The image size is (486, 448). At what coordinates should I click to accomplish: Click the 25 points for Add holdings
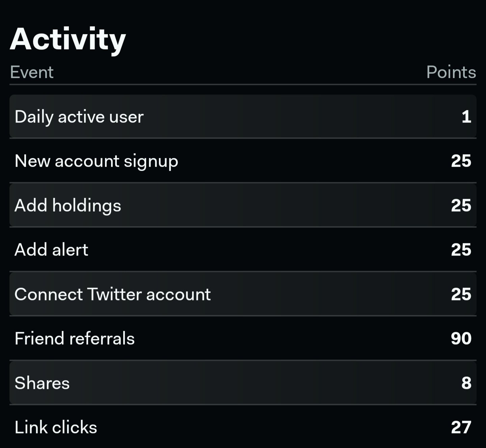click(461, 205)
